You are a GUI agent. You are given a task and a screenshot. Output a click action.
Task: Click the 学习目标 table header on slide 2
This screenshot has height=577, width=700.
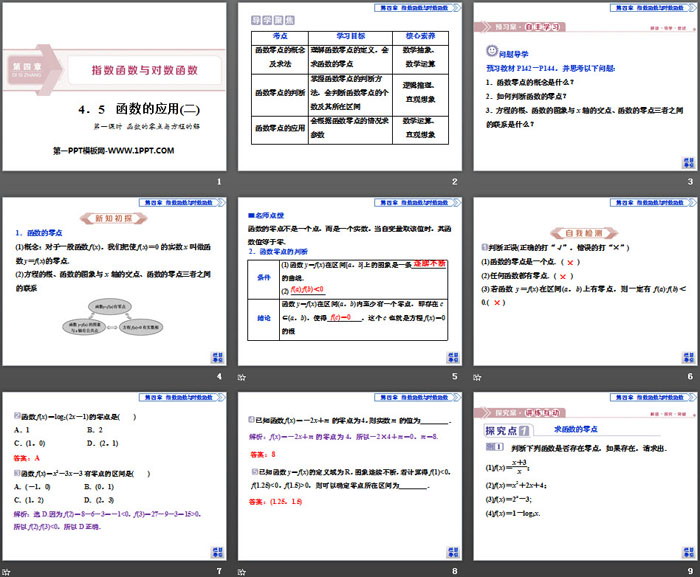(350, 36)
